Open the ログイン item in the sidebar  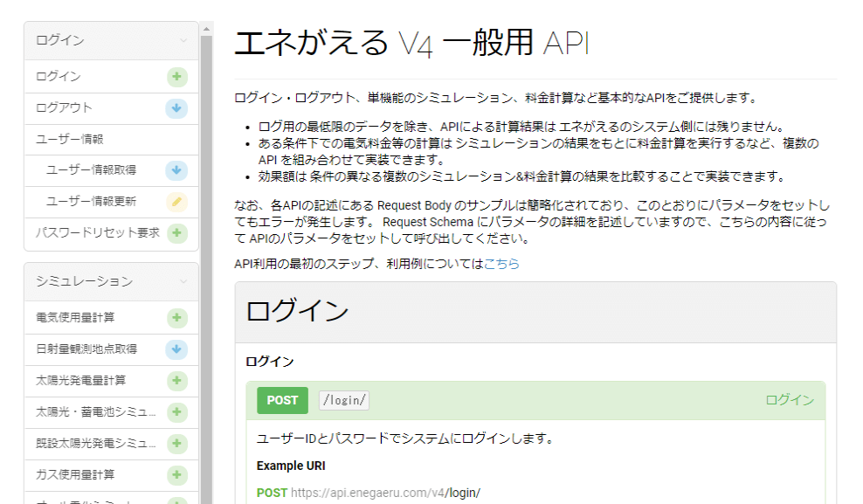click(111, 77)
